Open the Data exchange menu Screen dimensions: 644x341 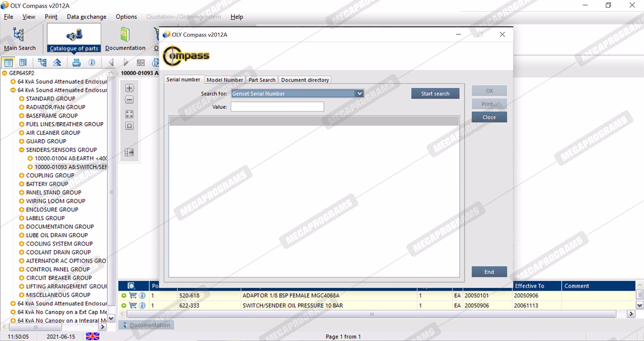coord(87,17)
